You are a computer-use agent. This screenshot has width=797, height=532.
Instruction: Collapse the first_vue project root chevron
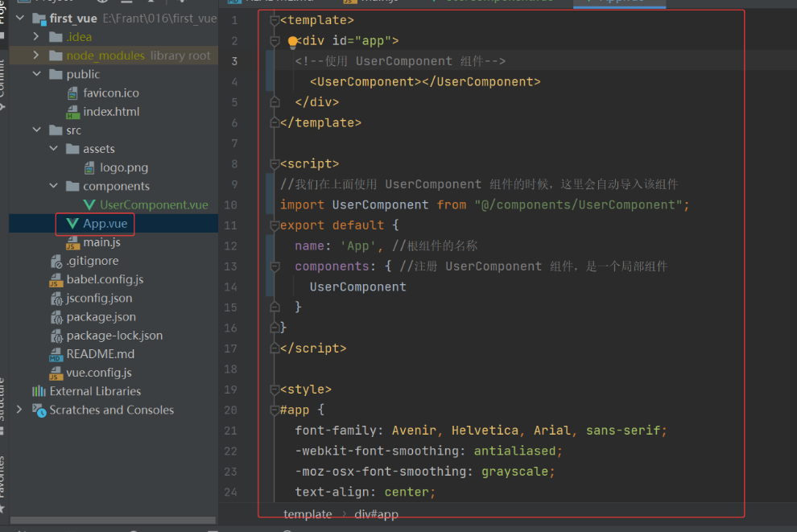click(x=20, y=19)
